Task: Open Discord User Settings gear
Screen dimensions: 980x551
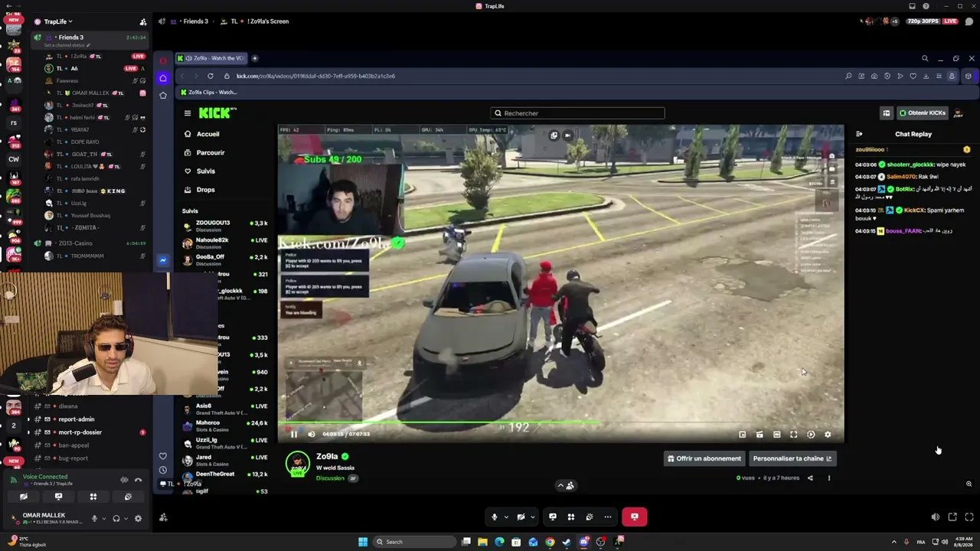Action: (138, 518)
